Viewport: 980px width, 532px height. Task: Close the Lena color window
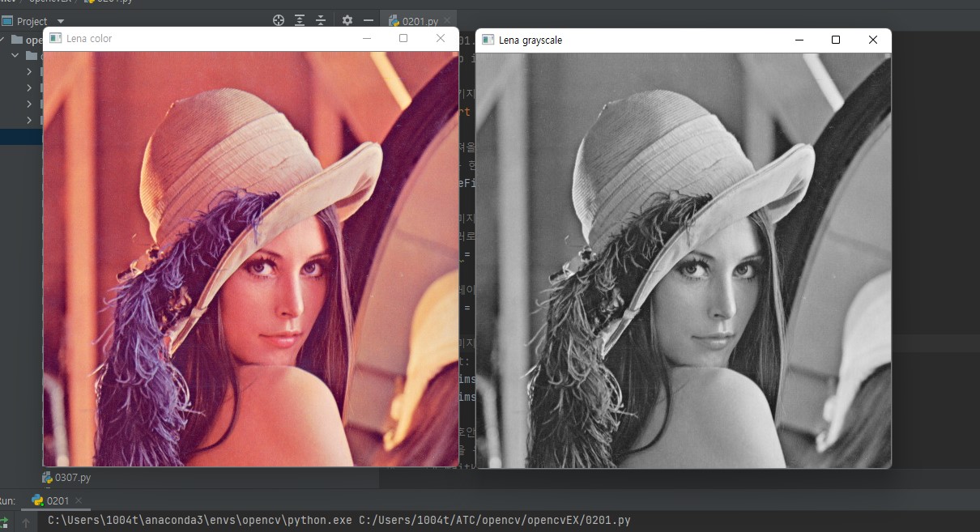tap(441, 38)
